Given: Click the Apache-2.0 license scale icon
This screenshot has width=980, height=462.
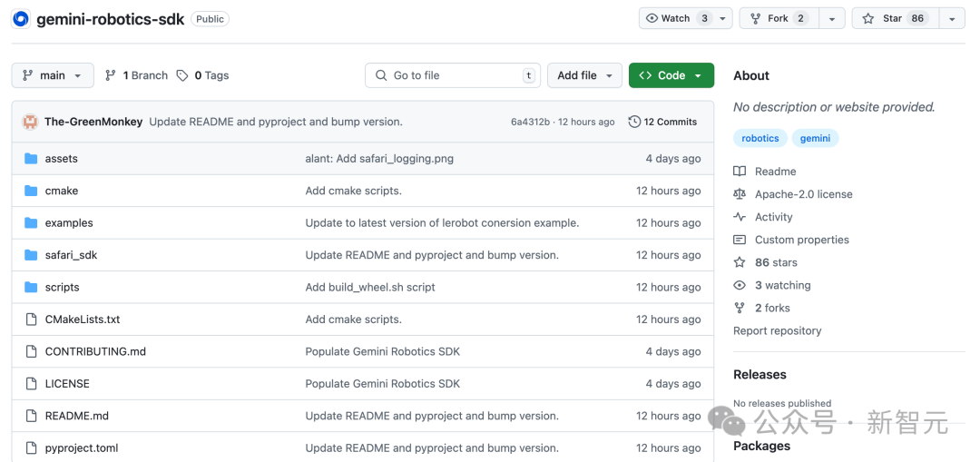Looking at the screenshot, I should click(x=740, y=194).
